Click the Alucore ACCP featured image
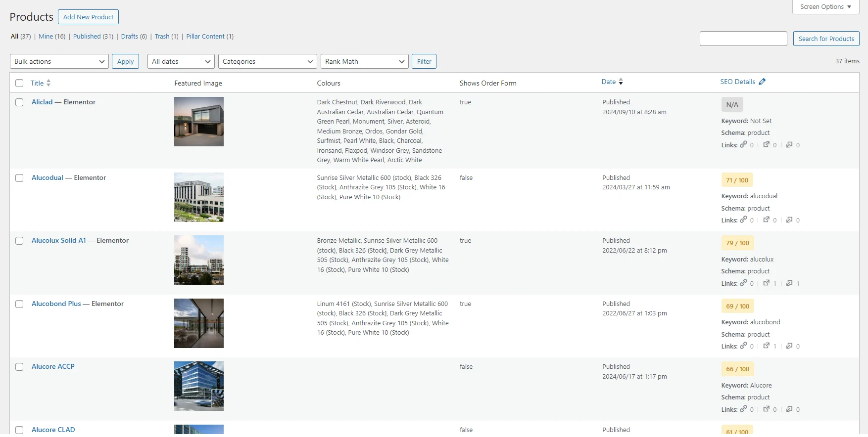868x437 pixels. click(199, 386)
